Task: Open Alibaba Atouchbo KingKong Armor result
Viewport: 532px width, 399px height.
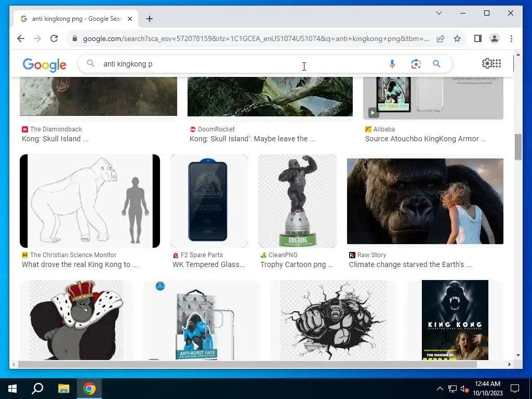Action: (425, 139)
